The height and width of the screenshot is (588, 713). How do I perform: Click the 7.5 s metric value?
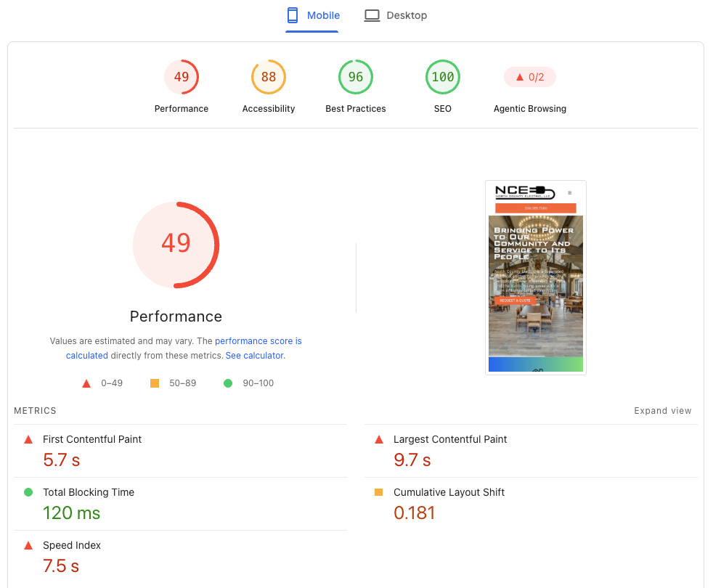(x=61, y=566)
